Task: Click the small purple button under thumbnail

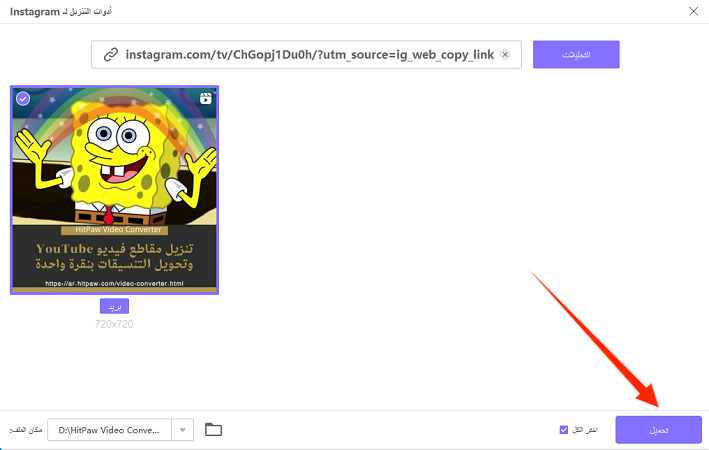Action: pos(114,306)
